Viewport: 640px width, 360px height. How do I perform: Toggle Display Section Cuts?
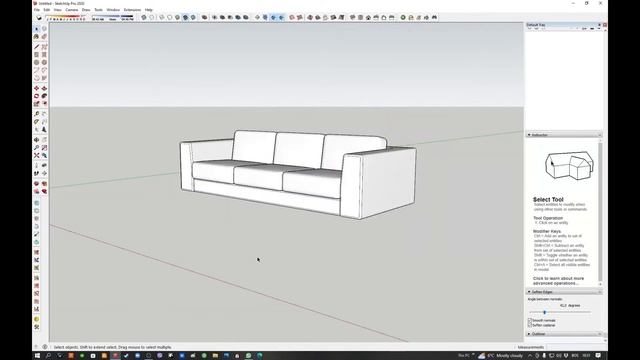[x=273, y=18]
